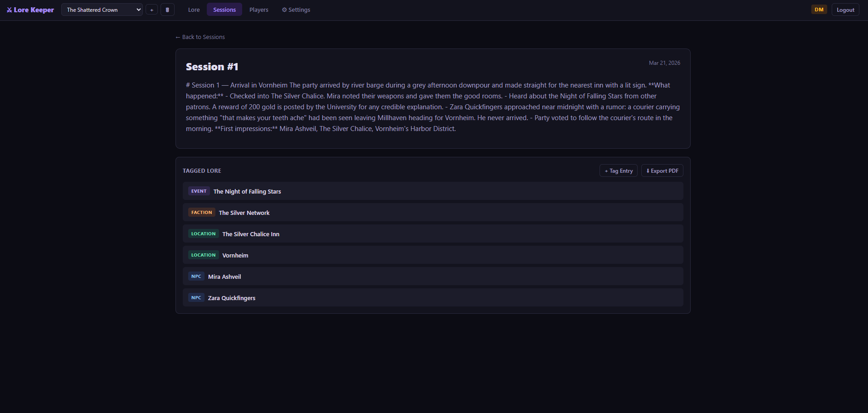Open The Silver Chalice Inn location entry
This screenshot has height=413, width=868.
click(x=251, y=234)
